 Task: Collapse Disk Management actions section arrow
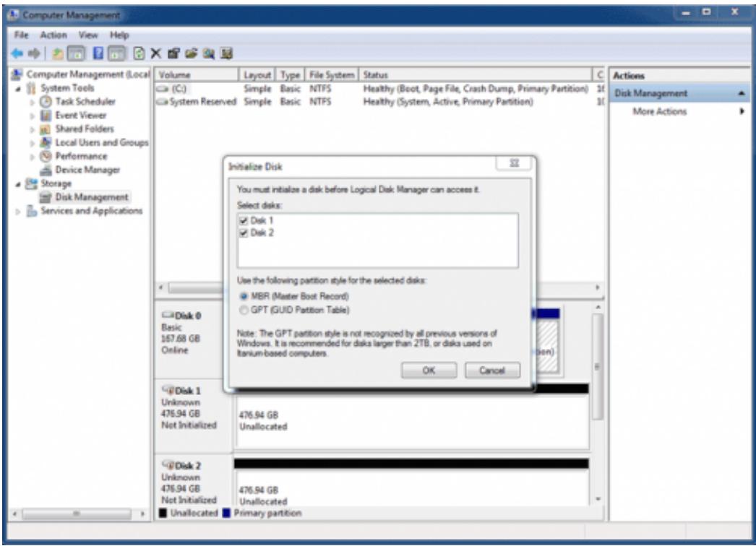pyautogui.click(x=742, y=93)
